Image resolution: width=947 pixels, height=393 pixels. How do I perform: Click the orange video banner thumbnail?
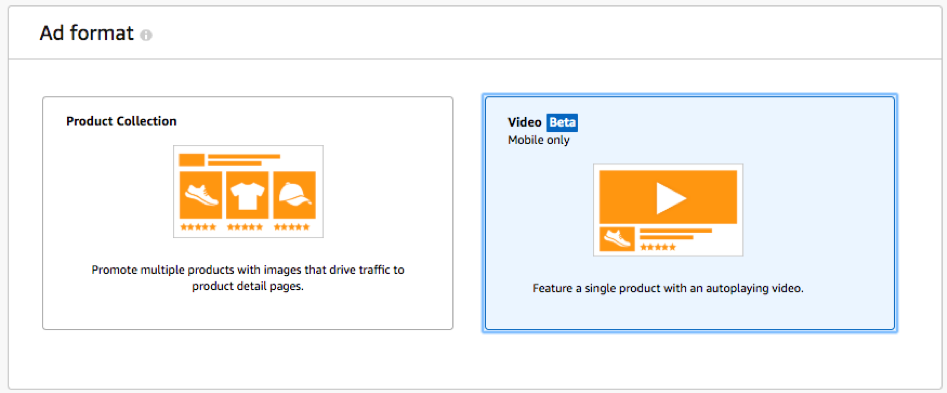[668, 197]
